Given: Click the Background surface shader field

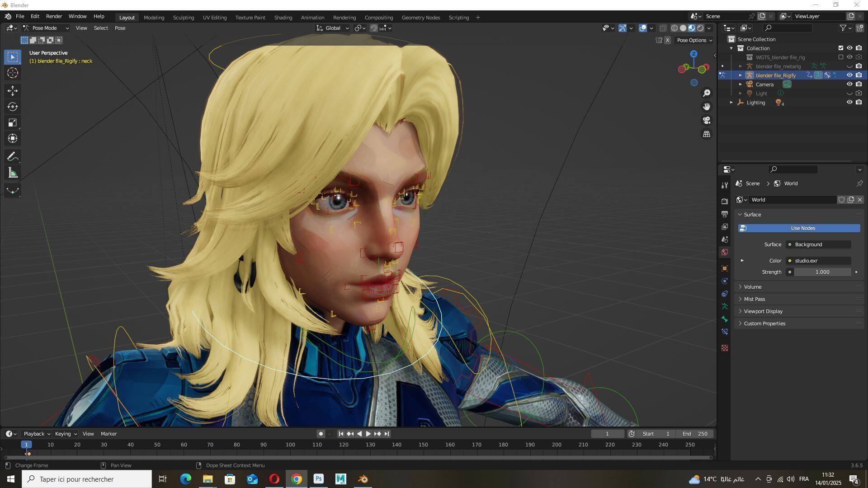Looking at the screenshot, I should 819,244.
